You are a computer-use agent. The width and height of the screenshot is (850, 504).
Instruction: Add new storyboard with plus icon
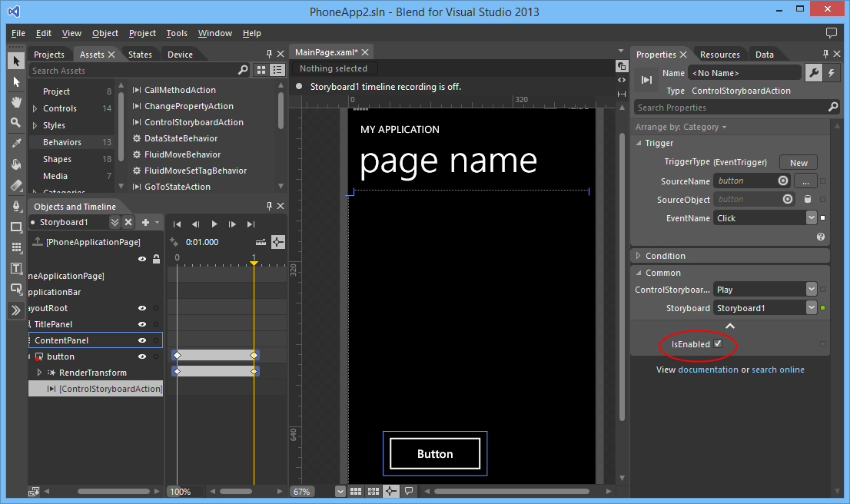coord(145,222)
